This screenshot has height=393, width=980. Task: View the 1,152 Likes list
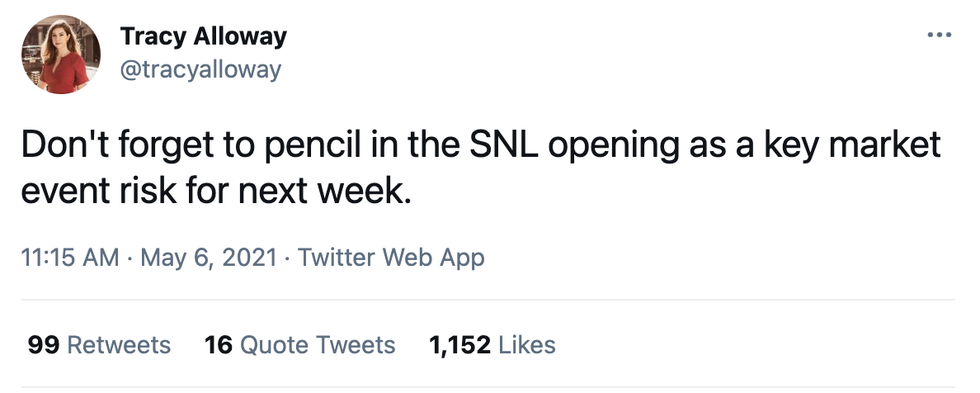[x=492, y=344]
